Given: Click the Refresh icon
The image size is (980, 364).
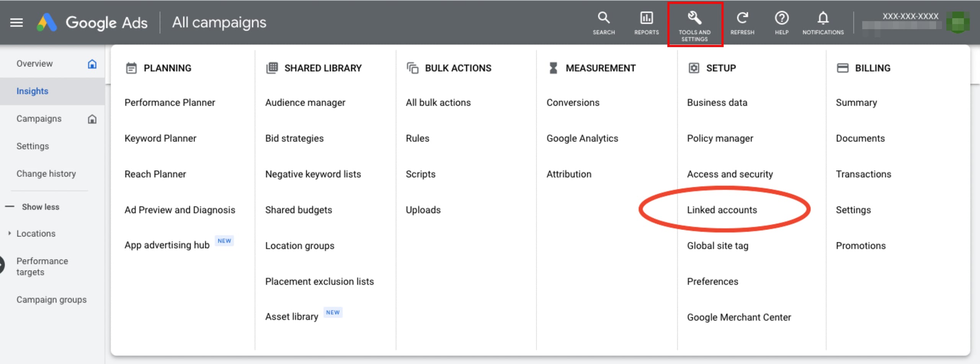Looking at the screenshot, I should click(743, 18).
